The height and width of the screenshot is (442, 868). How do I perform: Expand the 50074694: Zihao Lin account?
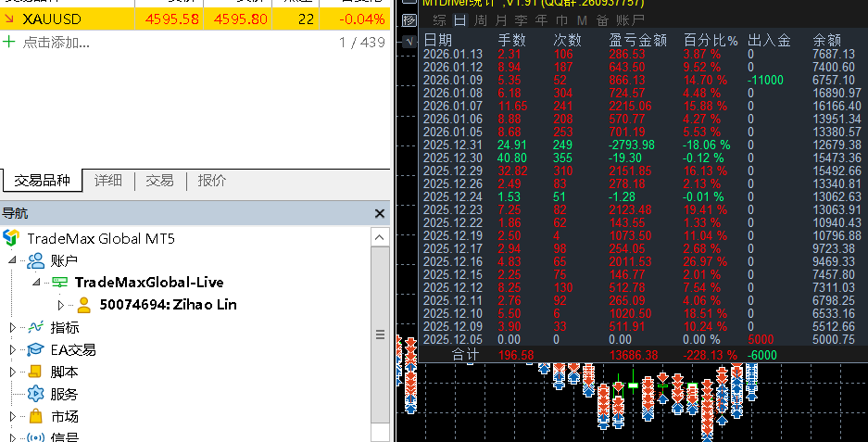(x=61, y=305)
